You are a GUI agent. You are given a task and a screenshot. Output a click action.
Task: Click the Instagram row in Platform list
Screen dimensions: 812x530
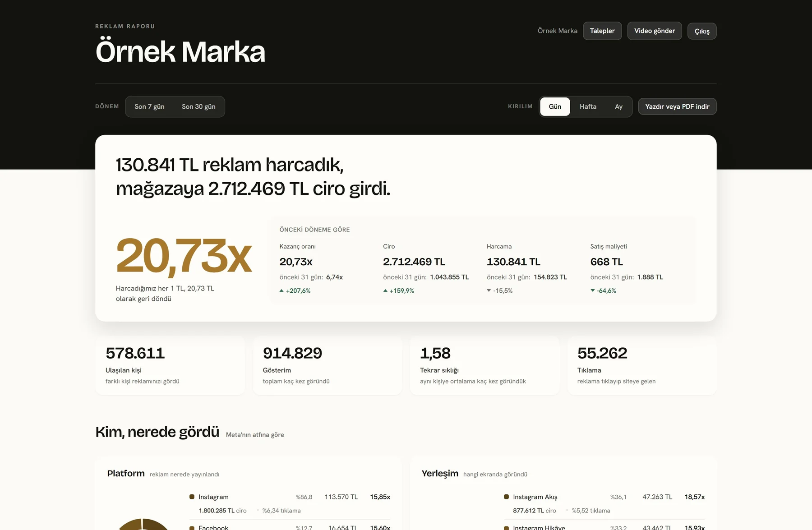coord(290,503)
